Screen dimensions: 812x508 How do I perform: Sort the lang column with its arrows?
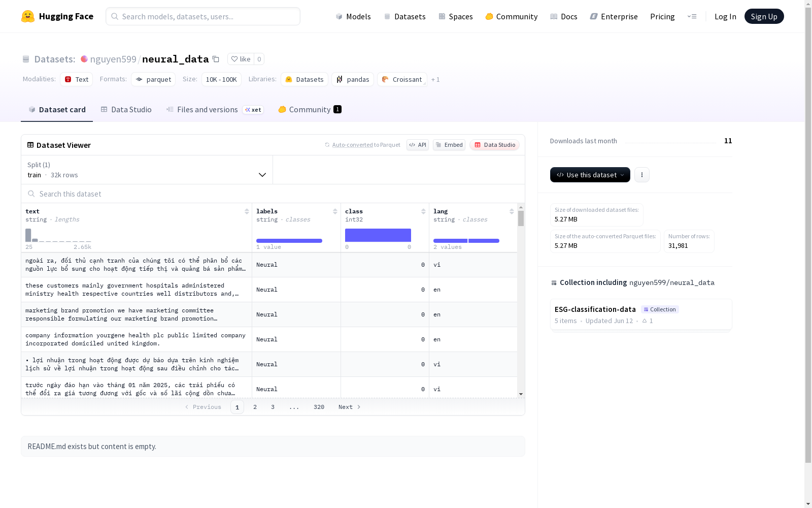click(512, 211)
